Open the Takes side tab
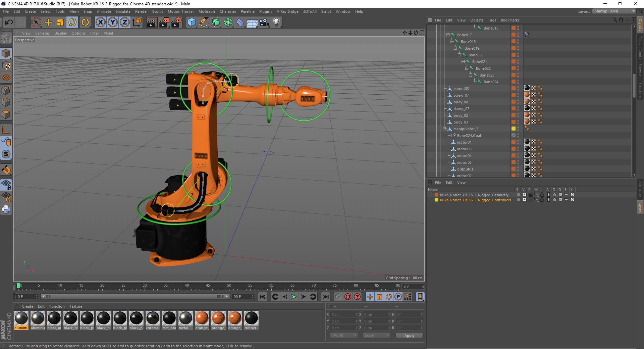Image resolution: width=644 pixels, height=349 pixels. click(x=640, y=41)
